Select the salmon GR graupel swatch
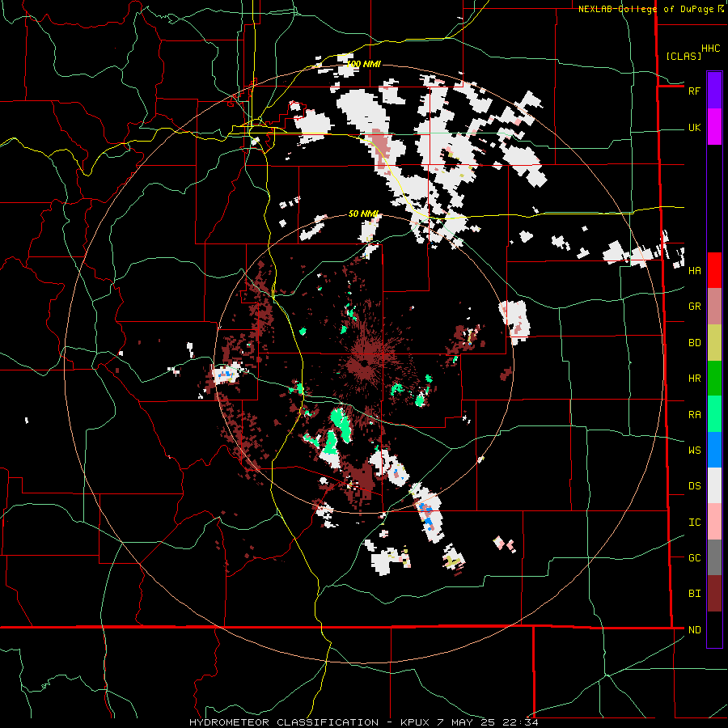 pyautogui.click(x=714, y=307)
